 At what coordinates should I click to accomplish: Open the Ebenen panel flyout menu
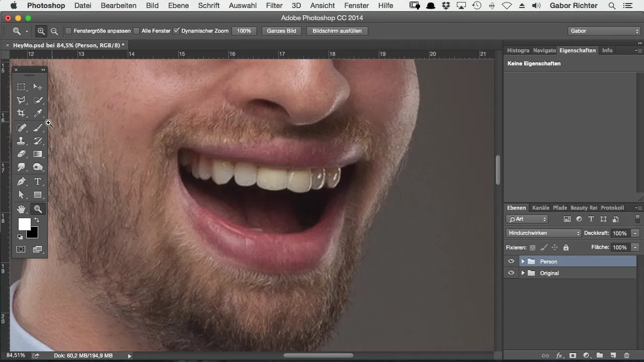[x=638, y=208]
